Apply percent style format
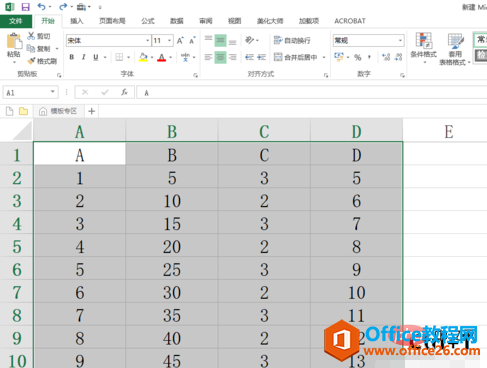This screenshot has width=487, height=368. tap(358, 57)
